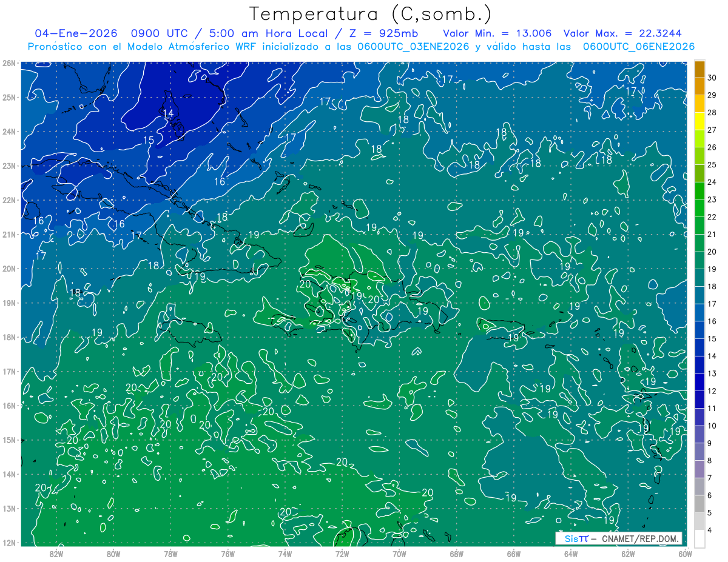This screenshot has width=728, height=562.
Task: Click the "30" label on color legend
Action: coord(712,78)
